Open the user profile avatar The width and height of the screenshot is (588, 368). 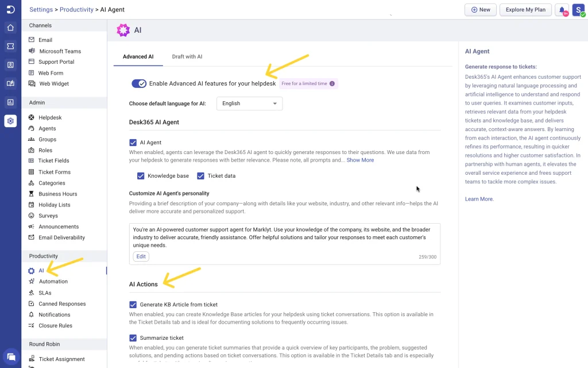579,10
